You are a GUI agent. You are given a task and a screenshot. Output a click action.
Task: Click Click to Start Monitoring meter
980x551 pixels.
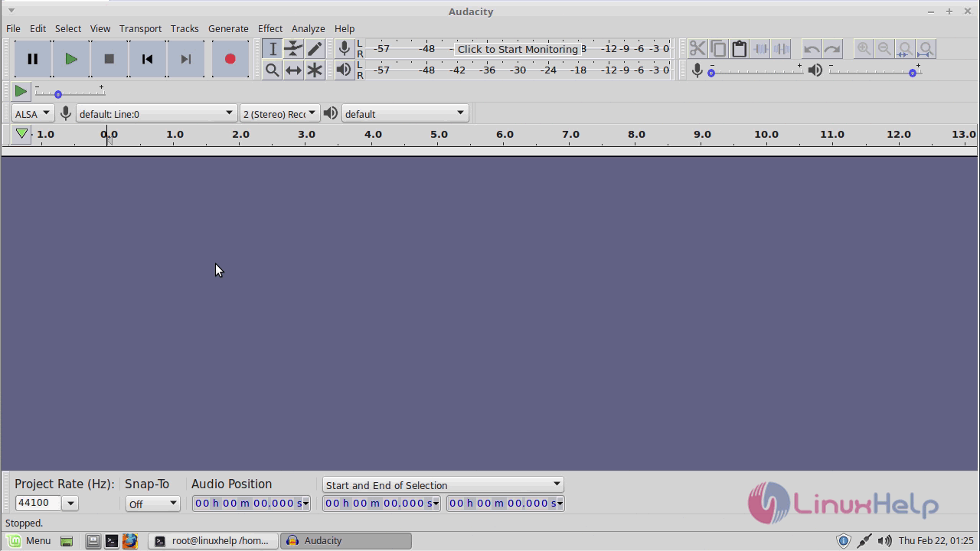[x=518, y=49]
